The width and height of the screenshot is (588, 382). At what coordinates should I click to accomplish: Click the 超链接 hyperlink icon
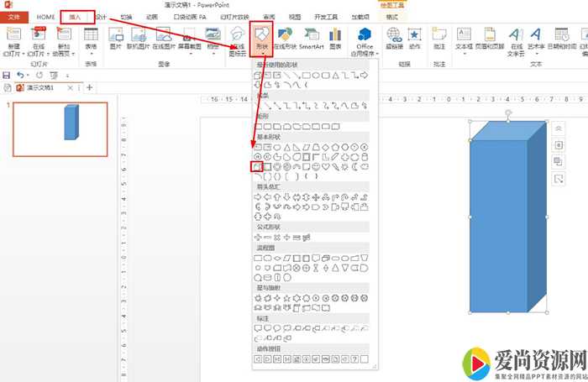click(x=394, y=37)
